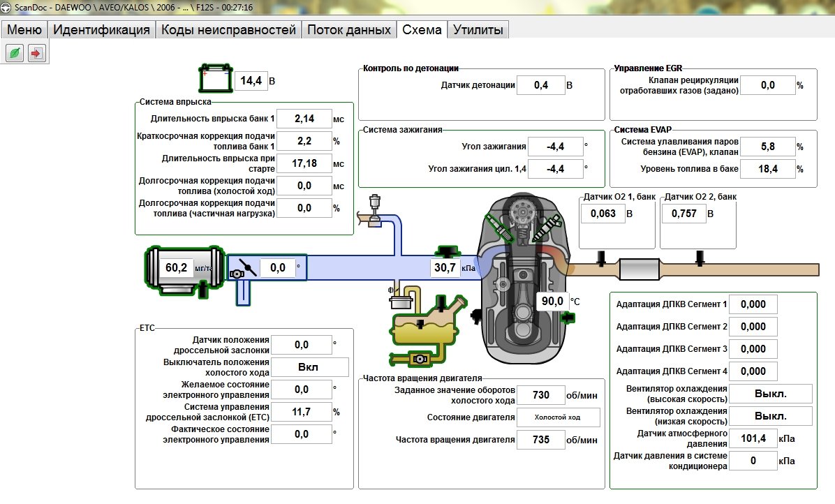Click the idle switch field showing Вкл

click(x=309, y=367)
